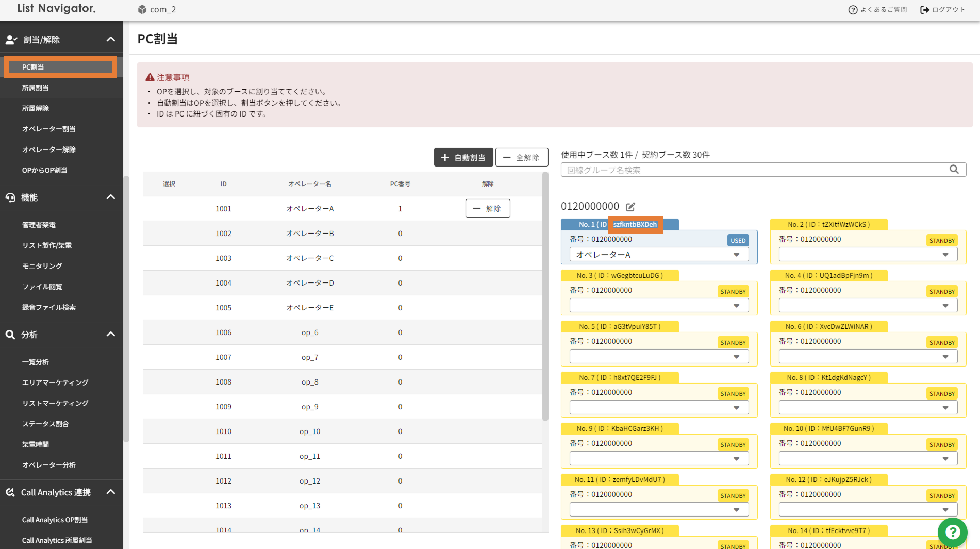Viewport: 980px width, 549px height.
Task: Go to オペレーター分析 in the sidebar
Action: (x=48, y=465)
